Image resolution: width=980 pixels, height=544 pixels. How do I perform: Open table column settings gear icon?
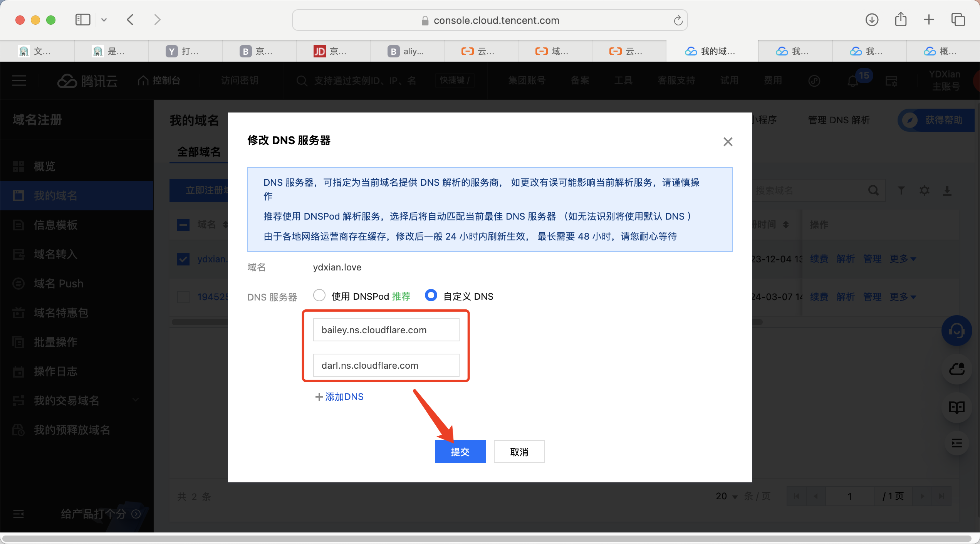point(925,190)
